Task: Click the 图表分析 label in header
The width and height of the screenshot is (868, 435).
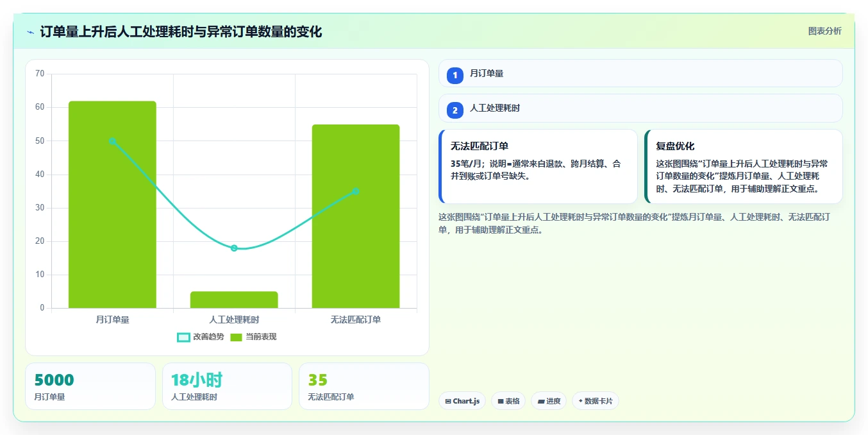Action: point(824,31)
